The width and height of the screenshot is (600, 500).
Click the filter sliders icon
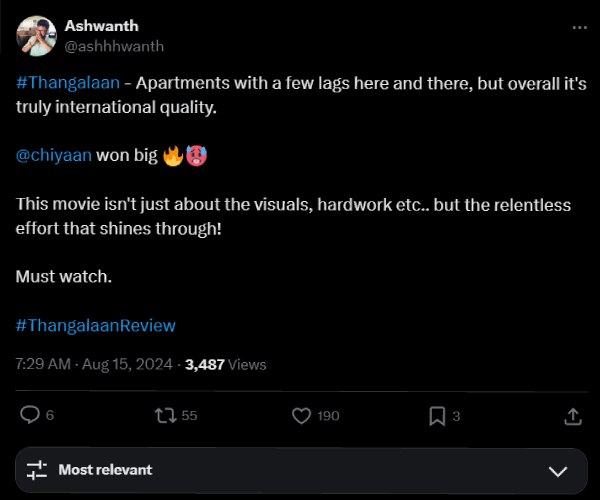click(37, 470)
